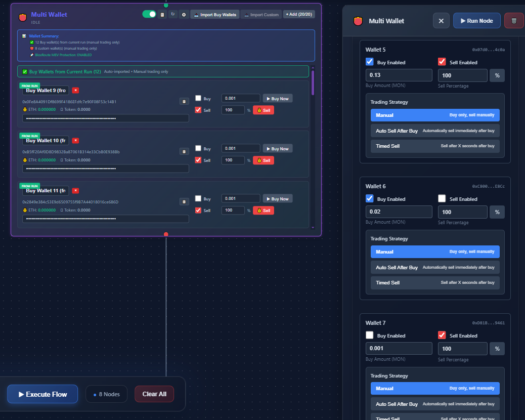Select Auto Sell After Buy for Wallet 5
Screen dimensions: 525x420
coord(435,130)
